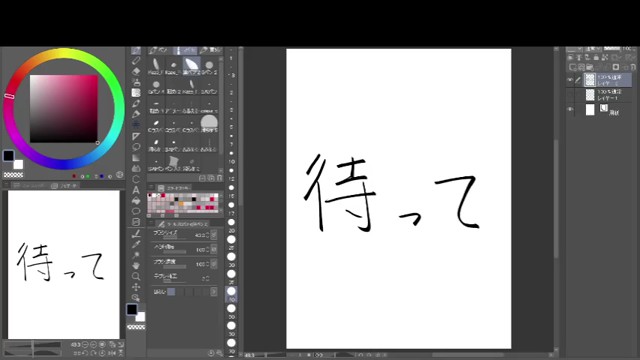Select the Gradient tool

click(136, 158)
